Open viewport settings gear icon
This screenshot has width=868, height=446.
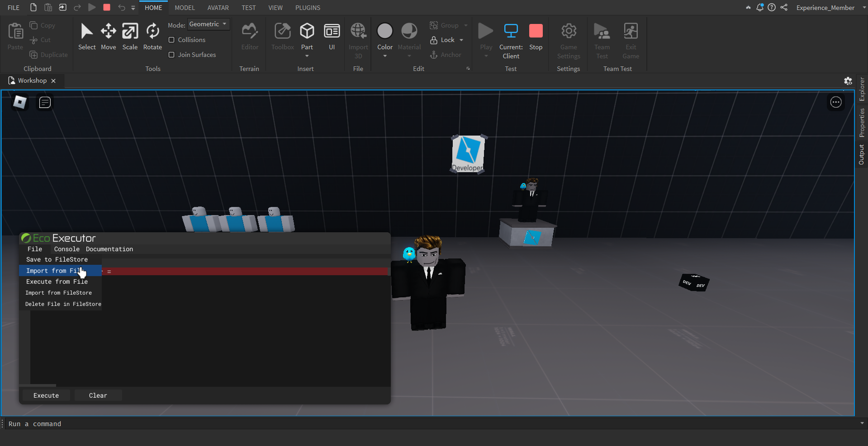[x=848, y=81]
